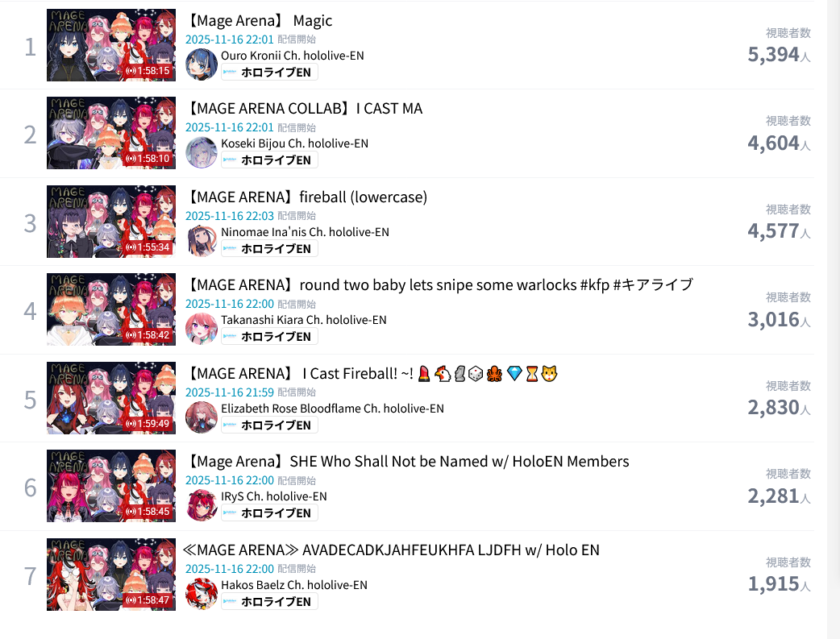Viewport: 840px width, 639px height.
Task: Open the rank 5 stream thumbnail
Action: (x=111, y=398)
